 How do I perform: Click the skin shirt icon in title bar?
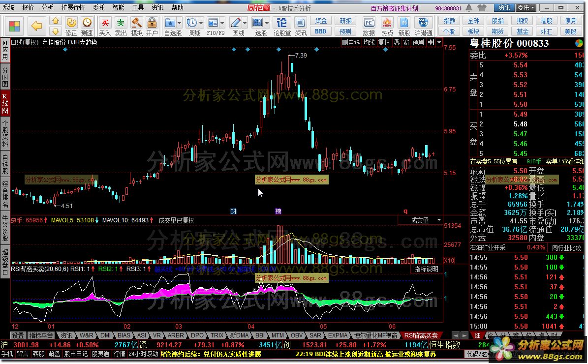click(x=482, y=7)
